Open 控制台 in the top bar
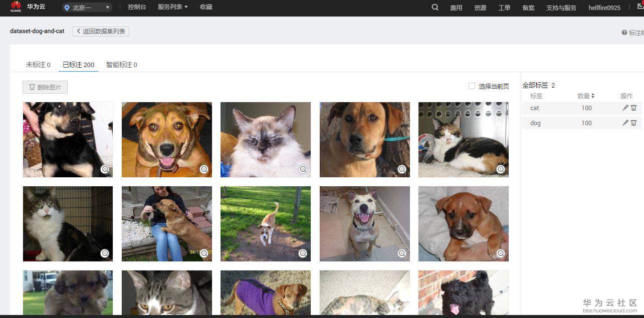Image resolution: width=644 pixels, height=318 pixels. click(137, 7)
